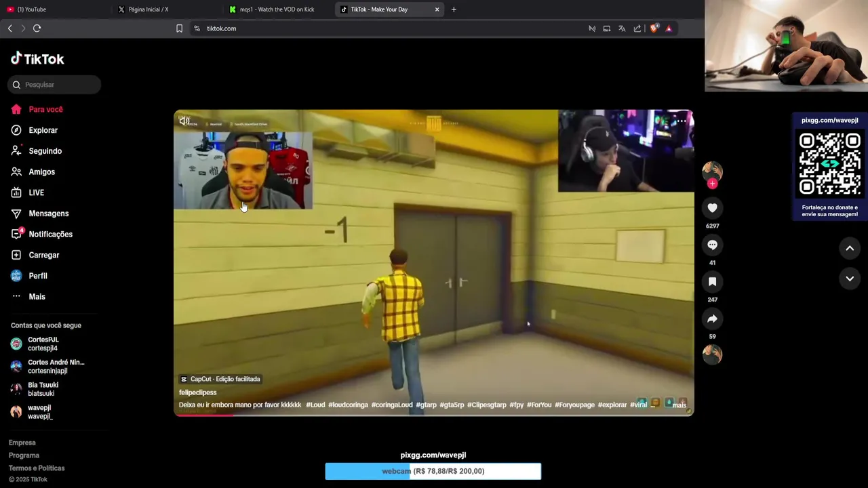The width and height of the screenshot is (868, 488).
Task: Click the webcam donation goal bar
Action: coord(433,471)
